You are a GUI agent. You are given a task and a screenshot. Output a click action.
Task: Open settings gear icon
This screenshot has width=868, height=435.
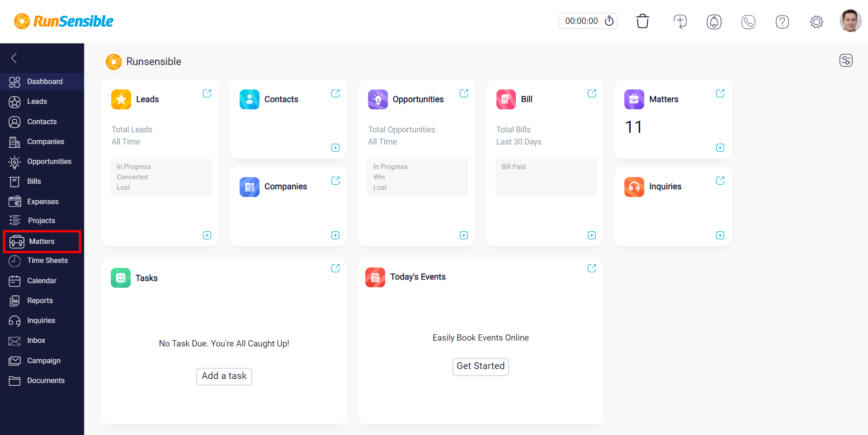point(816,22)
